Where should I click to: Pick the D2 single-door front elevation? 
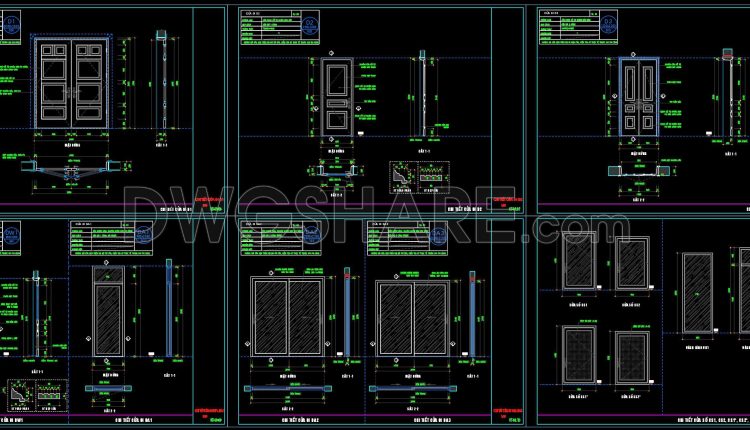tap(337, 97)
